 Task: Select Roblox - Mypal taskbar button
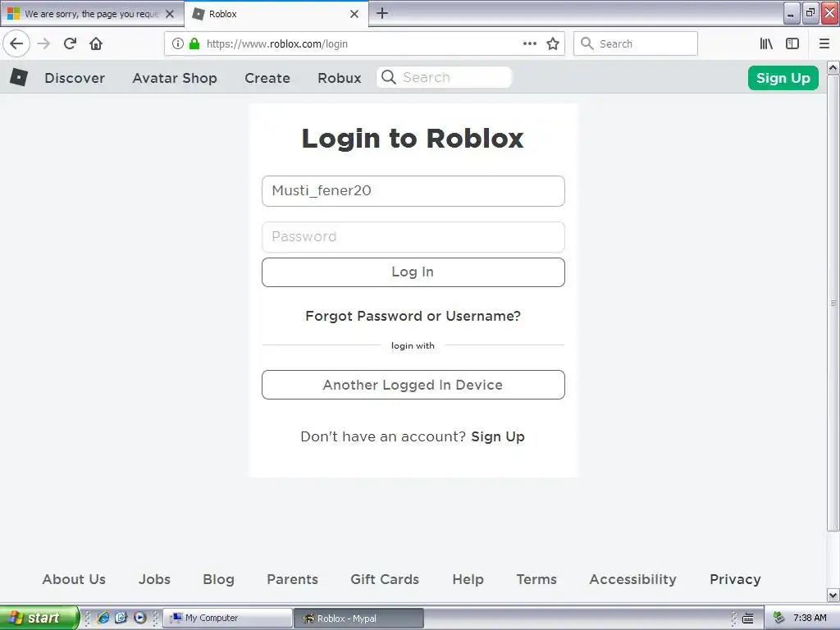pyautogui.click(x=359, y=619)
